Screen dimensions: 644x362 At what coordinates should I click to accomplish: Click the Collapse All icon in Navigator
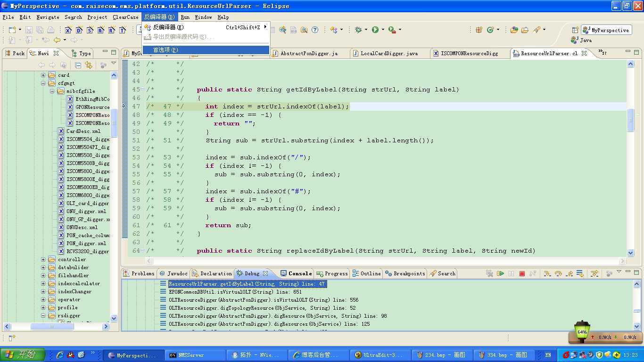click(78, 65)
